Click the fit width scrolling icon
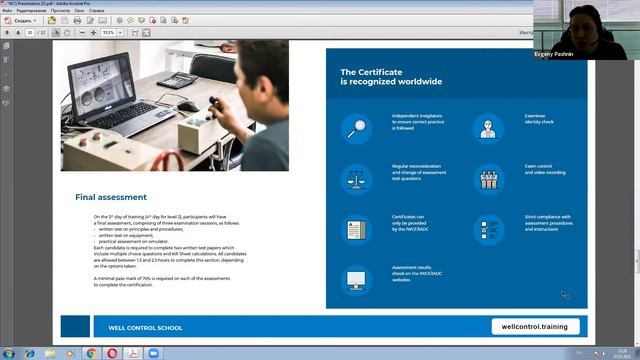The height and width of the screenshot is (360, 640). coord(135,32)
